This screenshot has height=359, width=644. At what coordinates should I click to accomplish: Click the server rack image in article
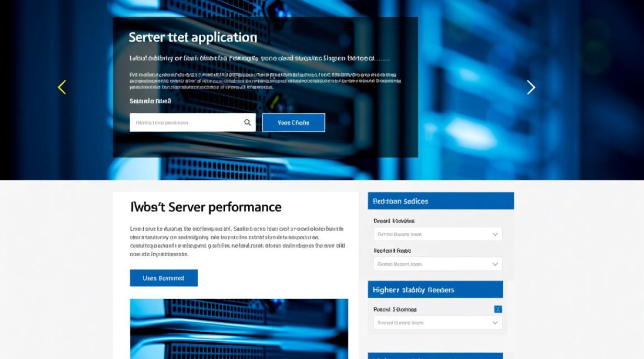pos(239,328)
